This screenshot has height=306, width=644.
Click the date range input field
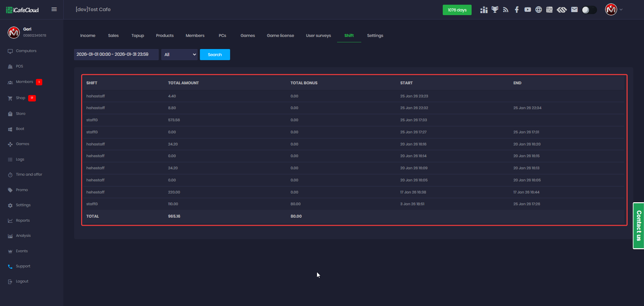click(116, 54)
